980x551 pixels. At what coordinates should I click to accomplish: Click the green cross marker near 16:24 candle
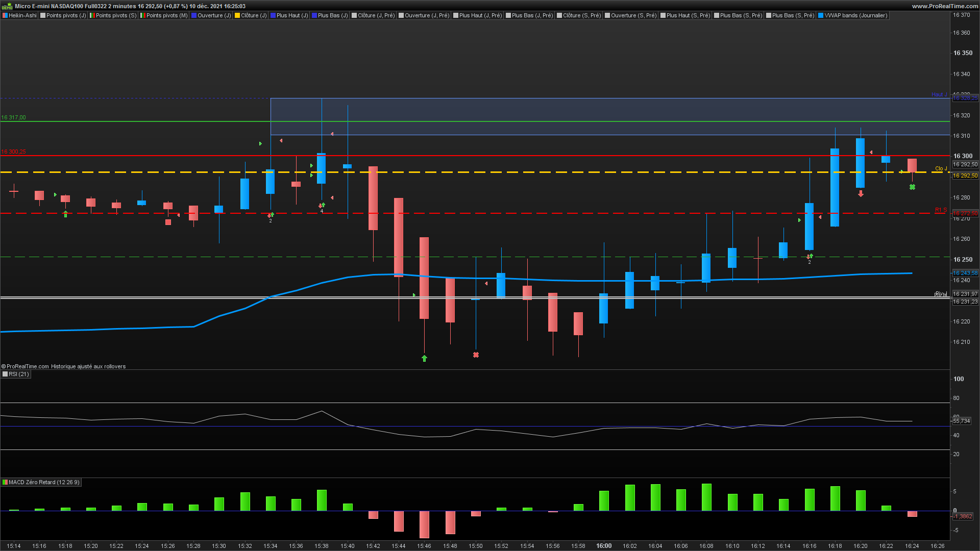(912, 187)
